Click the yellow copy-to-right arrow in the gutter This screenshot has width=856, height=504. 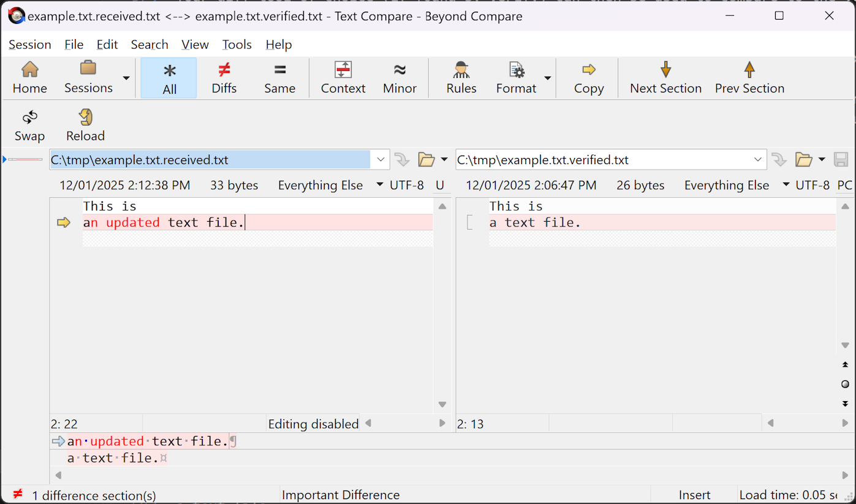click(64, 222)
